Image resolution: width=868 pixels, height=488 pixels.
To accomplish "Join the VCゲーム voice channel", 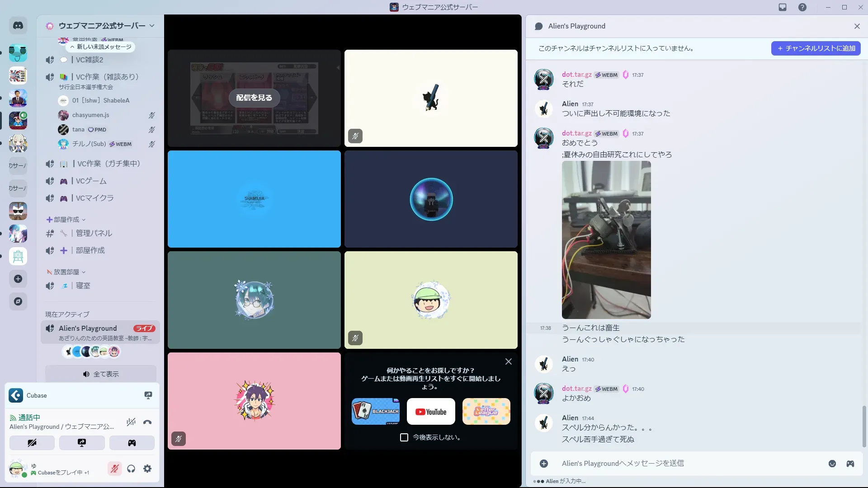I will click(91, 181).
